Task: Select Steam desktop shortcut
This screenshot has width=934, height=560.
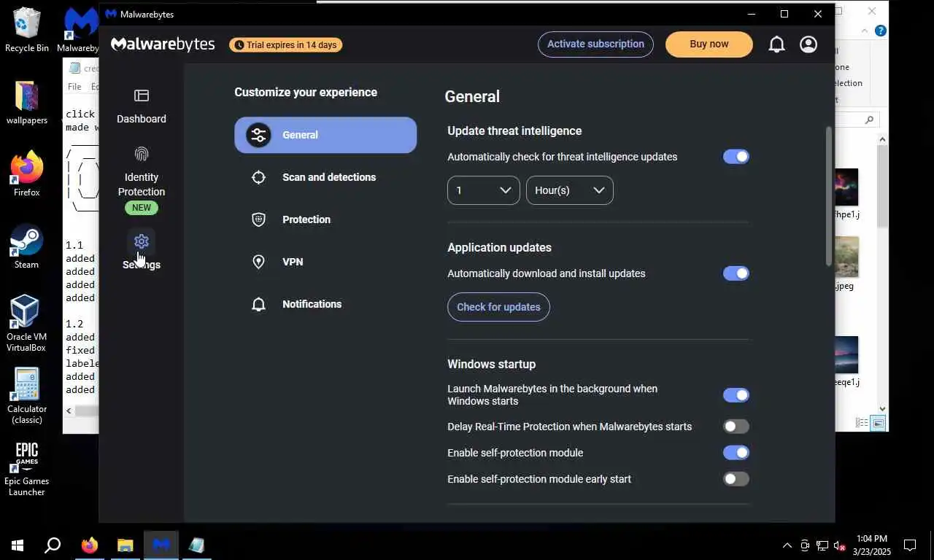Action: coord(27,246)
